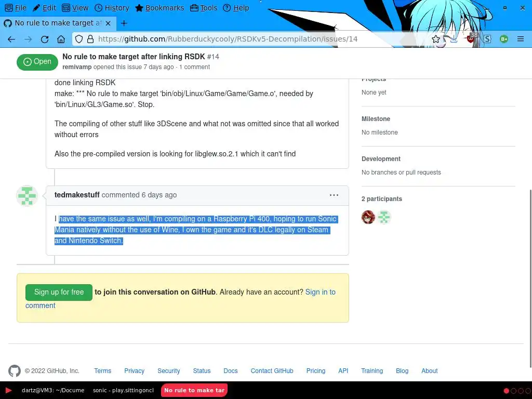Open the comment's three-dot options menu
Image resolution: width=532 pixels, height=399 pixels.
[334, 195]
